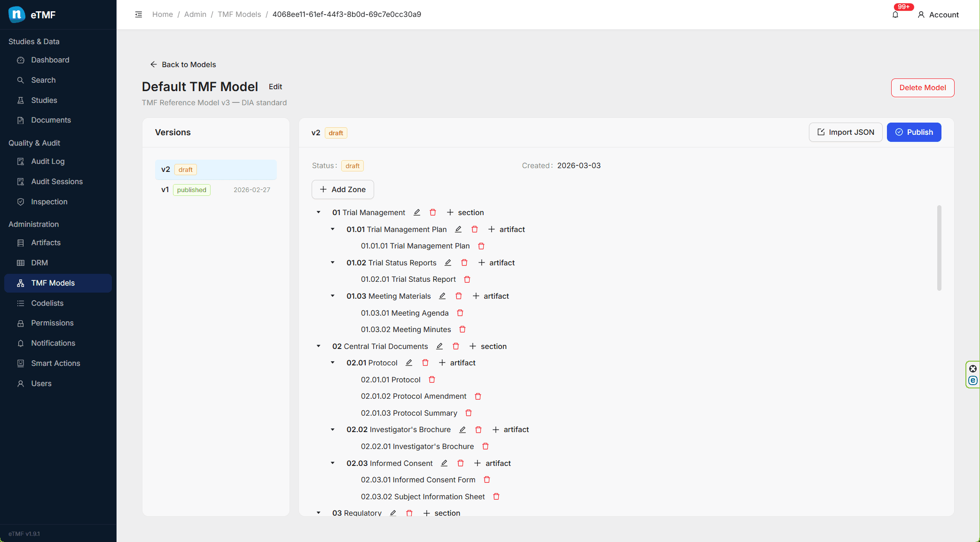980x542 pixels.
Task: Click the Delete Model button
Action: [x=923, y=88]
